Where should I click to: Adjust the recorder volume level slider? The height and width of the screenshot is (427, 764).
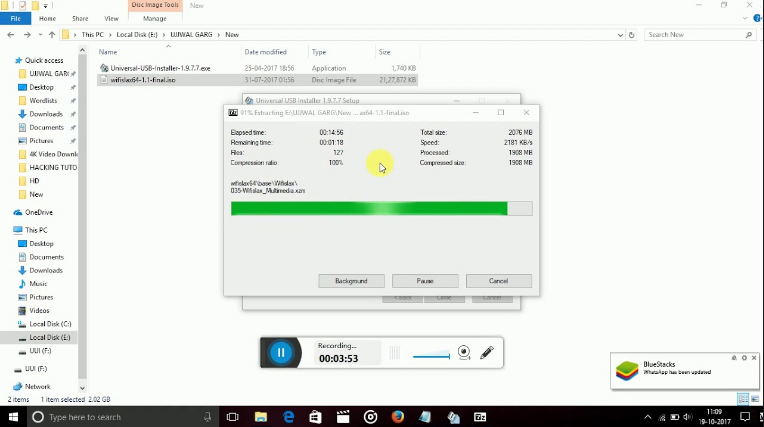coord(431,354)
